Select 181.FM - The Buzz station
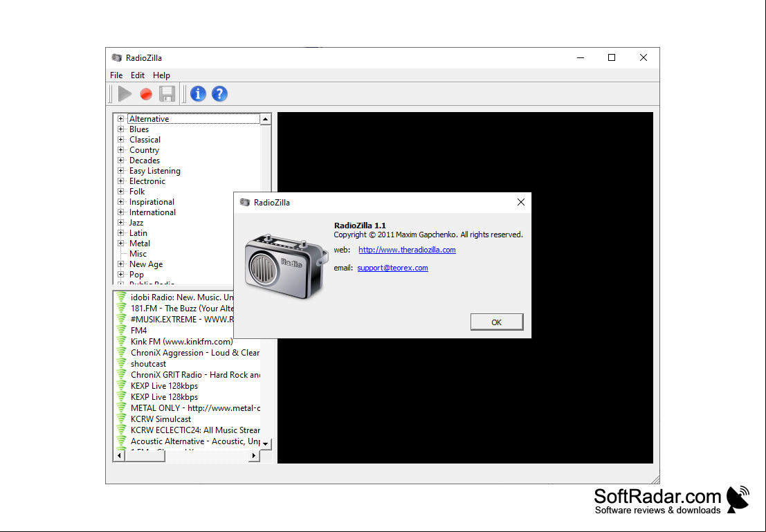The height and width of the screenshot is (532, 766). tap(182, 309)
